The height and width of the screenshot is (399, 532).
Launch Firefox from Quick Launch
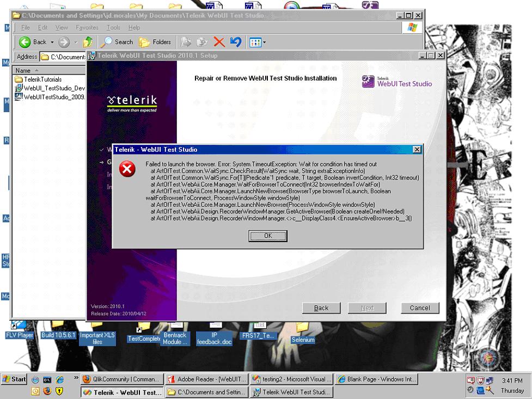(47, 391)
